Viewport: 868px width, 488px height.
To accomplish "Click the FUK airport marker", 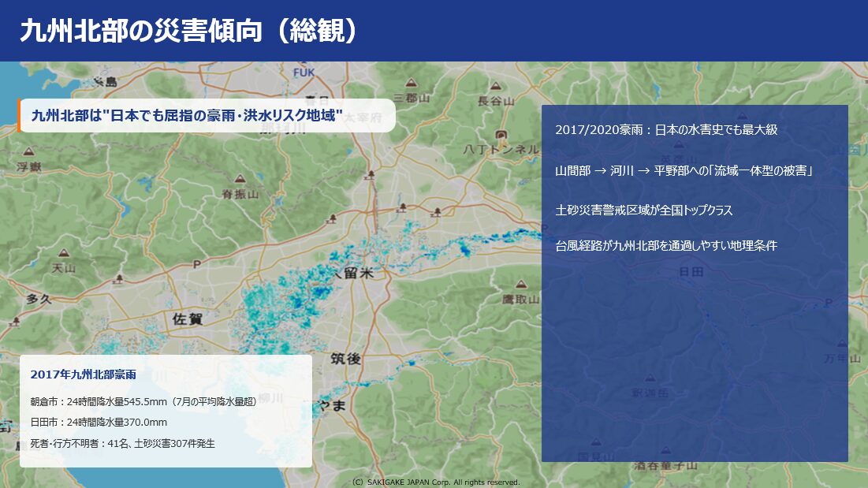I will coord(304,72).
